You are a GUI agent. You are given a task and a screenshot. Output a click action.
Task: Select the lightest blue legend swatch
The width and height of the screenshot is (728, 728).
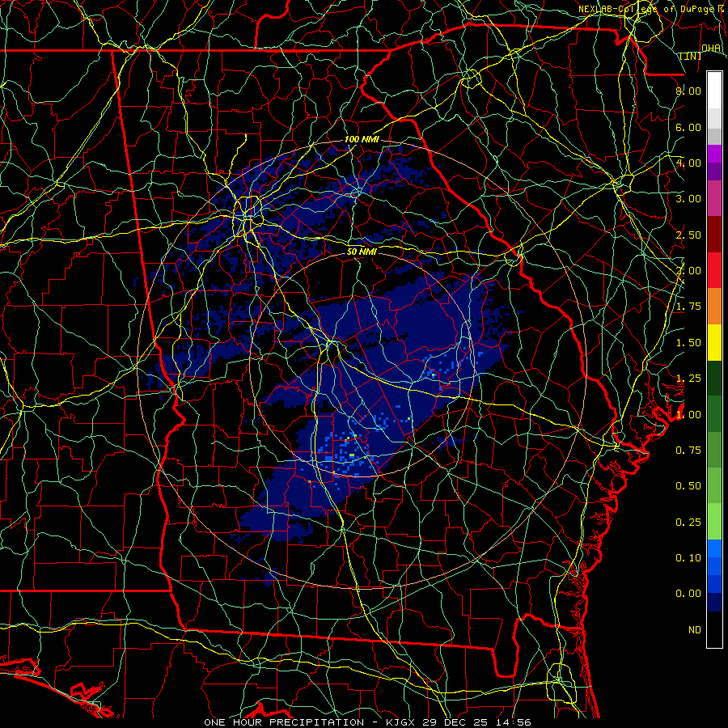pyautogui.click(x=714, y=548)
